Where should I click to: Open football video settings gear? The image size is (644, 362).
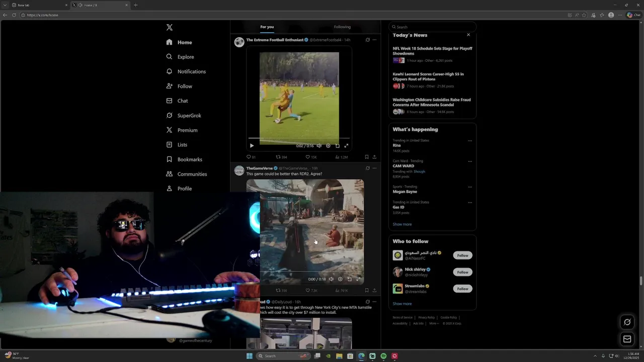pos(328,146)
